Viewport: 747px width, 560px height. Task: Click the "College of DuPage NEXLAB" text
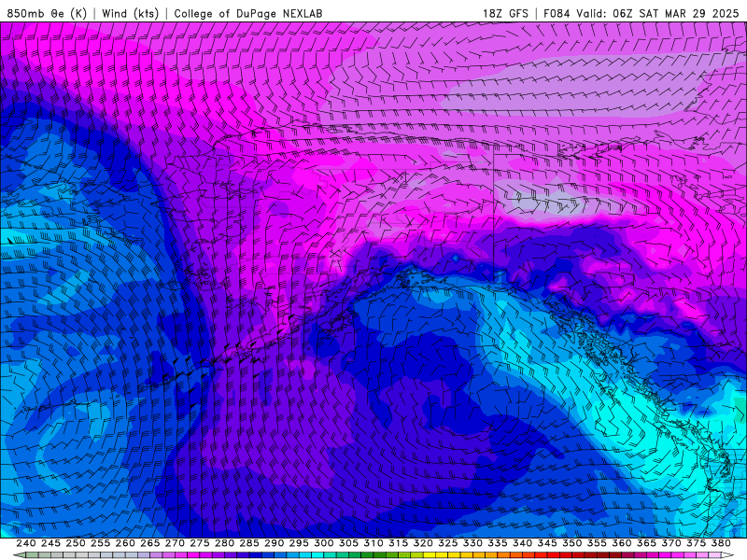[x=248, y=13]
